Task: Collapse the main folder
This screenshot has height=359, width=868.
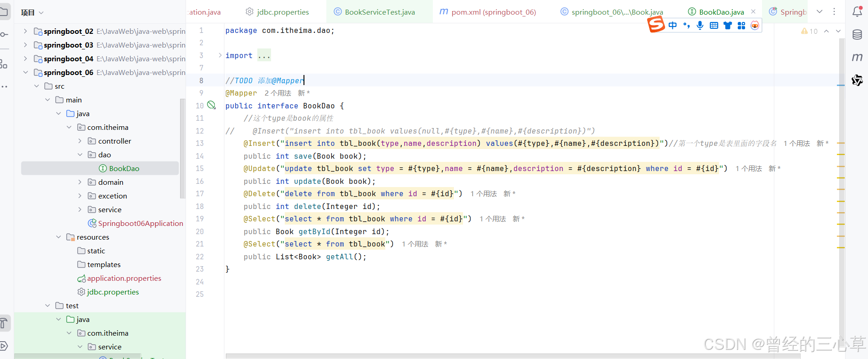Action: (48, 100)
